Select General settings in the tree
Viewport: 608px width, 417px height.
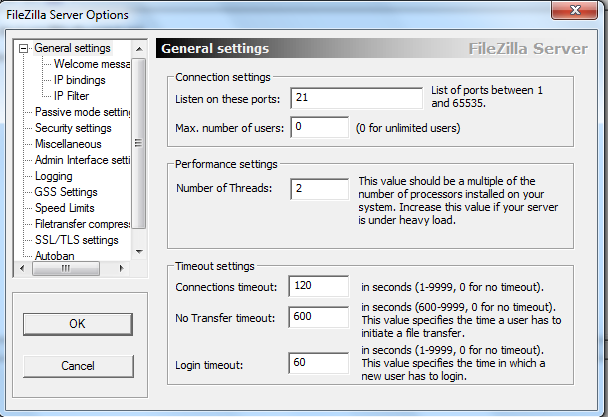pos(73,48)
